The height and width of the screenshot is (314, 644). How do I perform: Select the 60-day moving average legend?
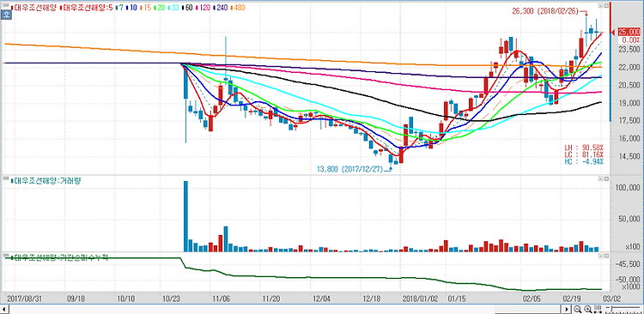click(x=187, y=8)
